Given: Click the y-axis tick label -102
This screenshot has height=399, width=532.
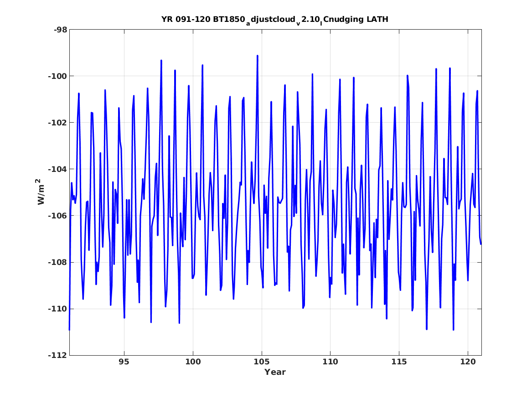Looking at the screenshot, I should pyautogui.click(x=58, y=123).
